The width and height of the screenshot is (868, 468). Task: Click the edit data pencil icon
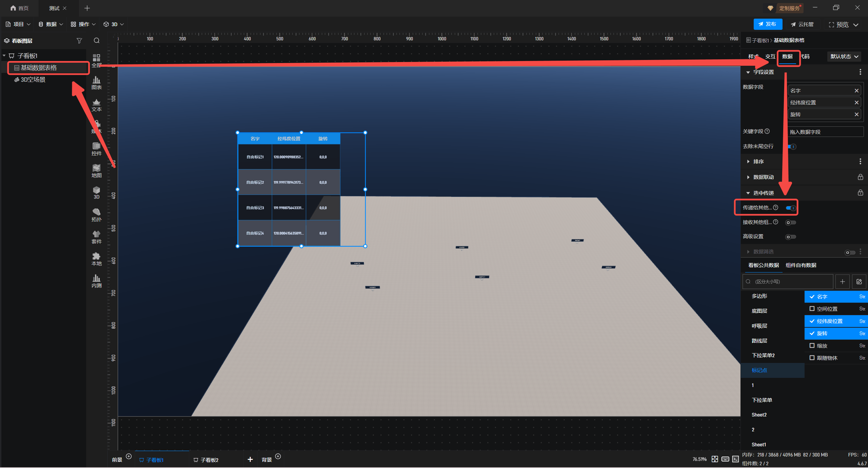point(859,282)
